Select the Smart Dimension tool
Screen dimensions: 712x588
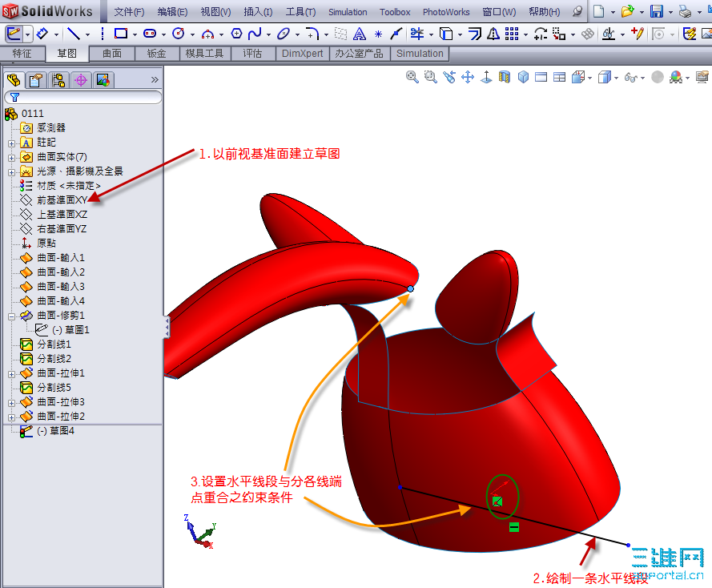42,34
